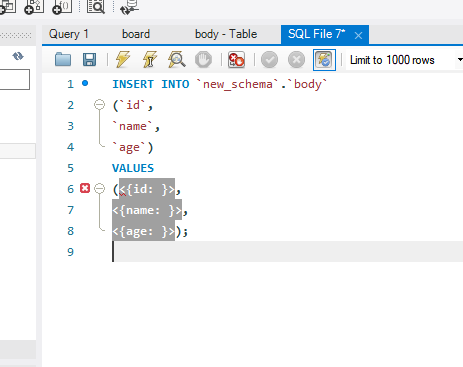This screenshot has height=367, width=463.
Task: Toggle auto-commit mode icon
Action: pos(324,60)
